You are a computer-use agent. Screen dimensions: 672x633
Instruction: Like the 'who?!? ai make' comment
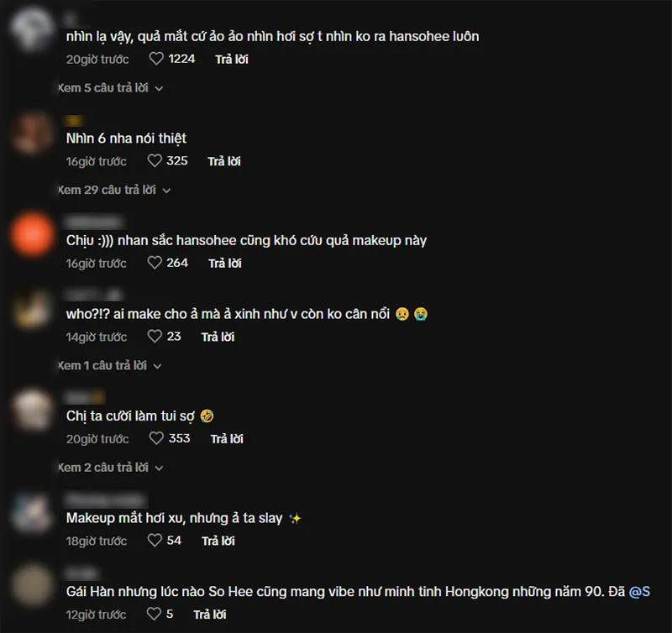point(155,336)
